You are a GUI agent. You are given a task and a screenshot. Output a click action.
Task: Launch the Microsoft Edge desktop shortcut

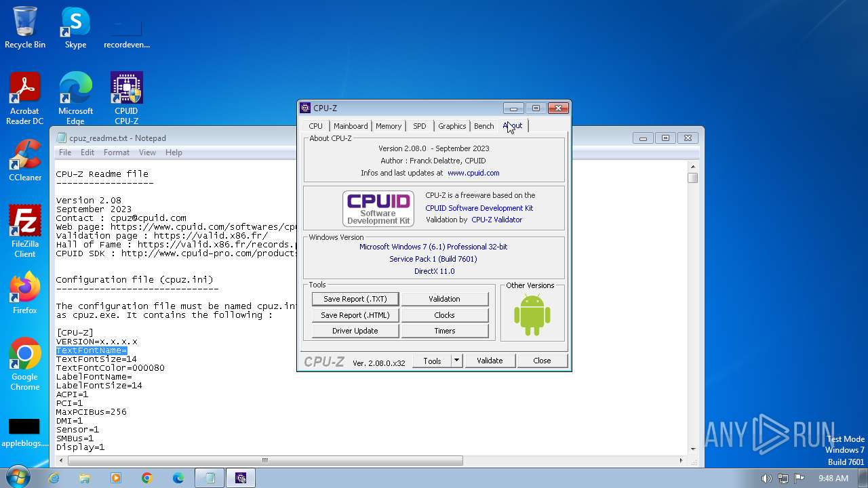tap(75, 98)
